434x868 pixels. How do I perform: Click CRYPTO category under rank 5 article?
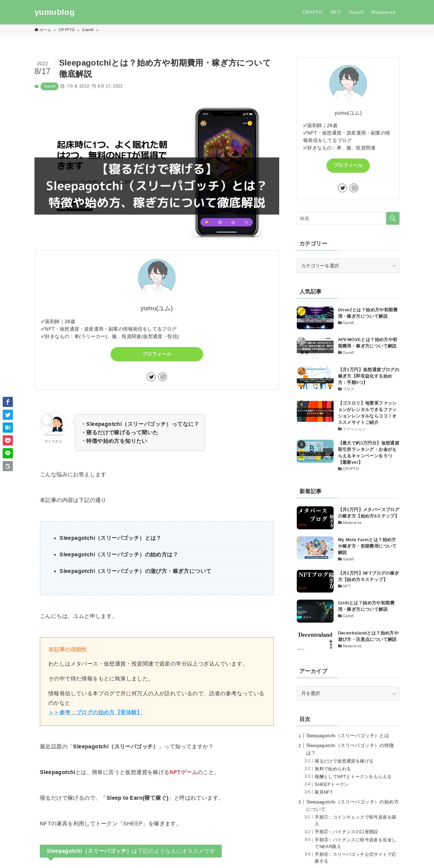pos(351,469)
